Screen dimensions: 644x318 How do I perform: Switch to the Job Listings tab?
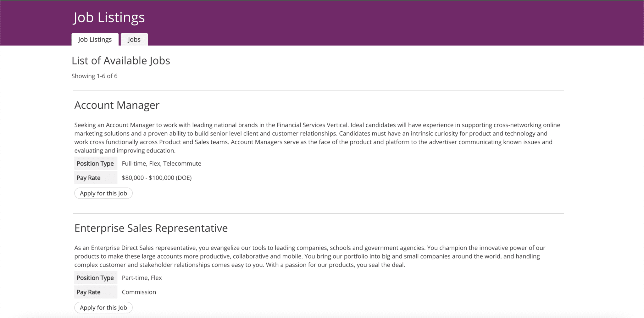coord(95,40)
